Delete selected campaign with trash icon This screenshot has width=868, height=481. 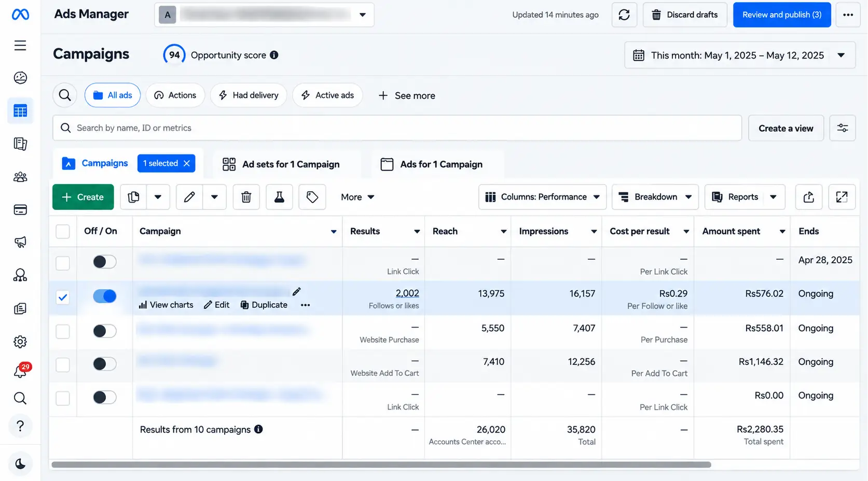tap(246, 197)
